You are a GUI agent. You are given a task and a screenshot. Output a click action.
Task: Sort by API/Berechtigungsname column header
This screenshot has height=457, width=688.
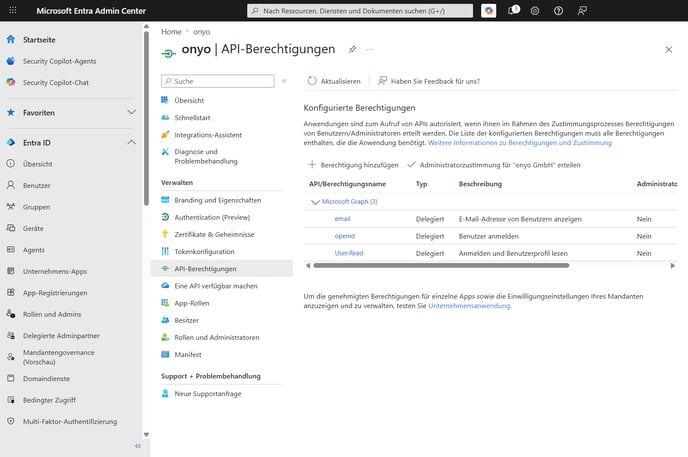click(x=348, y=184)
